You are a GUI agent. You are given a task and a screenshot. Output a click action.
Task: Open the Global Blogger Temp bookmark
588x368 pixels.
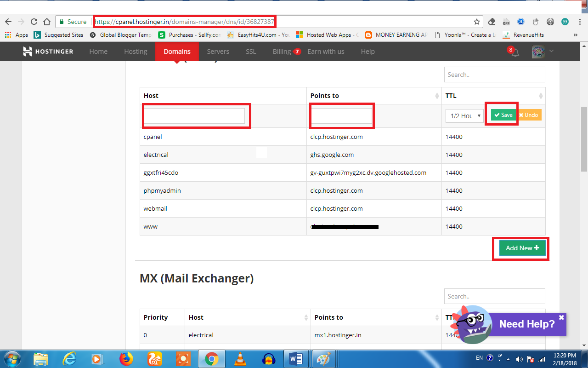coord(120,34)
